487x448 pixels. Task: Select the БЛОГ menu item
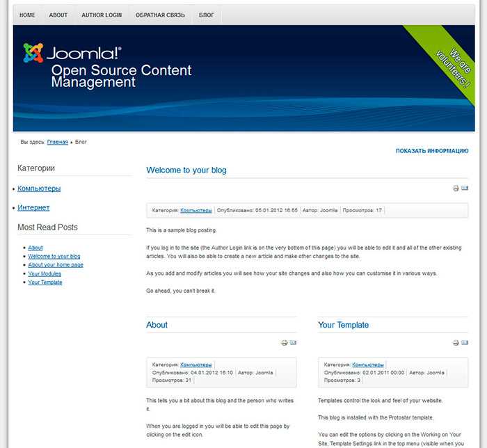[x=206, y=15]
